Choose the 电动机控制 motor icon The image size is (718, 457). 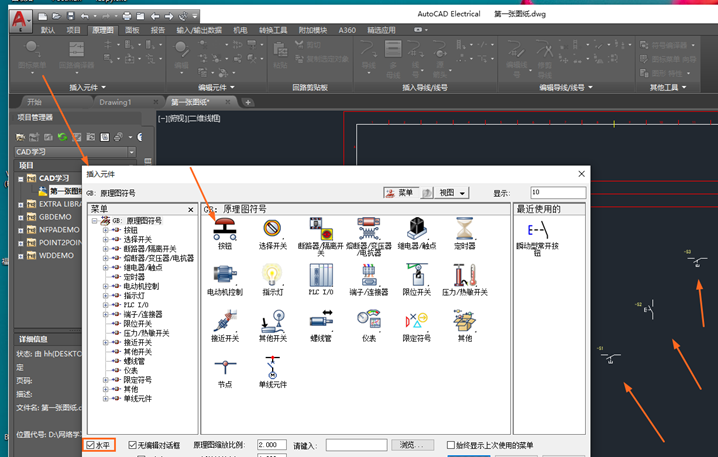point(225,275)
